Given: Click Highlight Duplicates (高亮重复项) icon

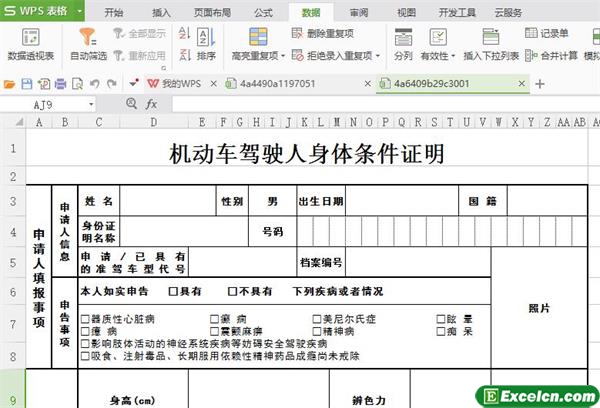Looking at the screenshot, I should click(258, 37).
